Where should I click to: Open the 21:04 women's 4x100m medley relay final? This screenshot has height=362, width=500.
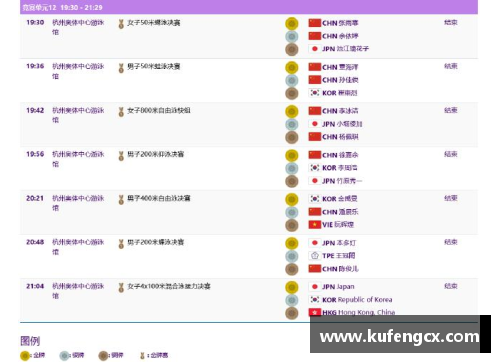coord(169,286)
